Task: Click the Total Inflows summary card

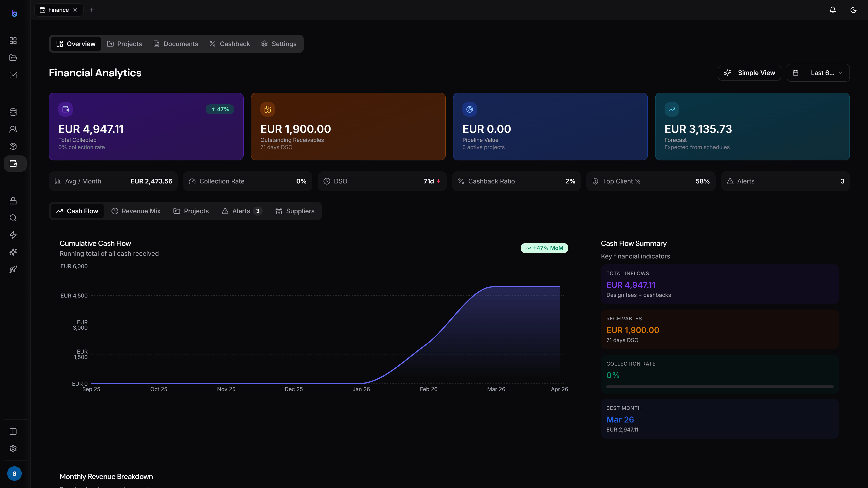Action: (720, 284)
